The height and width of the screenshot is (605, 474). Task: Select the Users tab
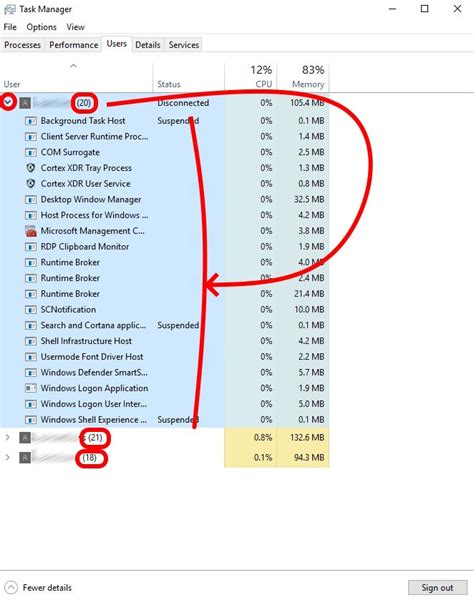pos(117,44)
